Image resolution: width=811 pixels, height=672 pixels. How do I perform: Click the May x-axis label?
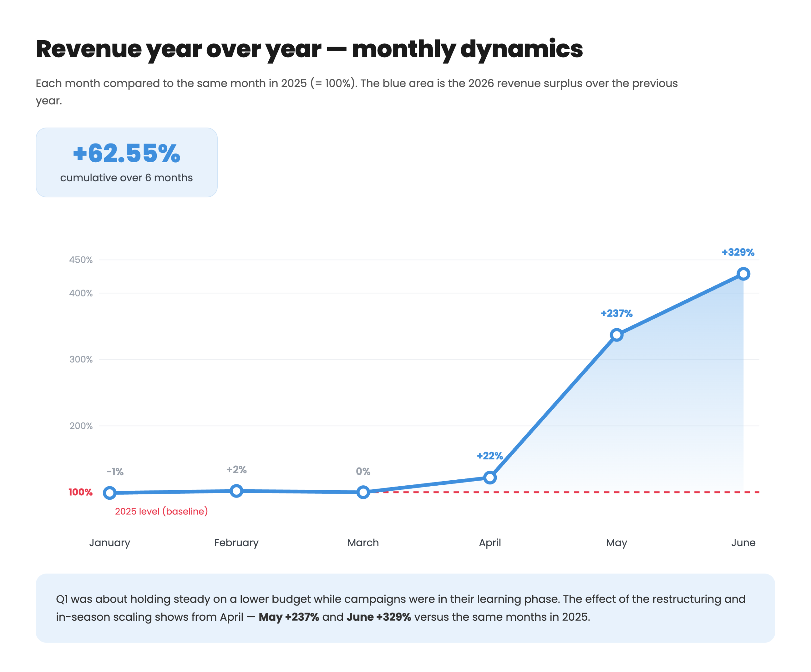617,543
